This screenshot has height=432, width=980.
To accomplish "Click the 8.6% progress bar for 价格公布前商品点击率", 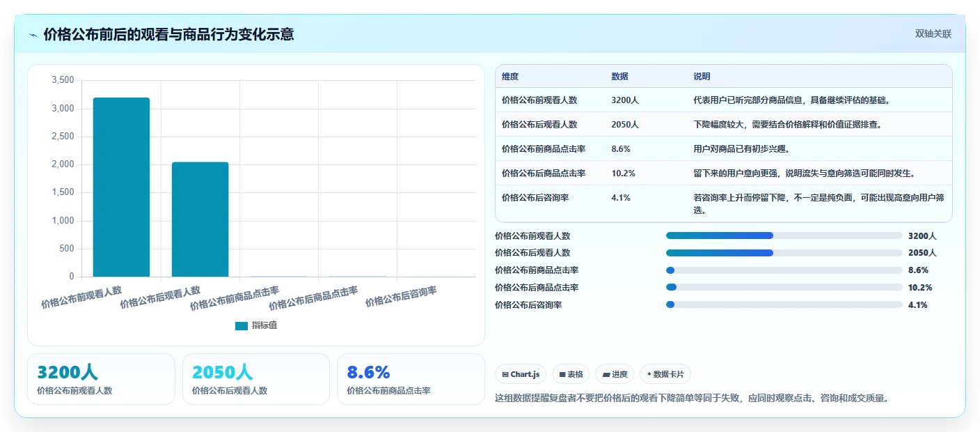I will point(784,270).
